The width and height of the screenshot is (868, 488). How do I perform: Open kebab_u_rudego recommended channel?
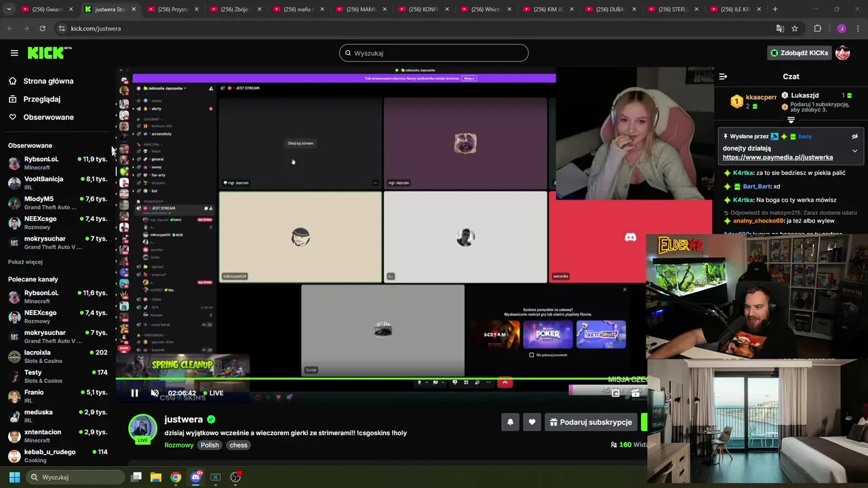click(58, 455)
